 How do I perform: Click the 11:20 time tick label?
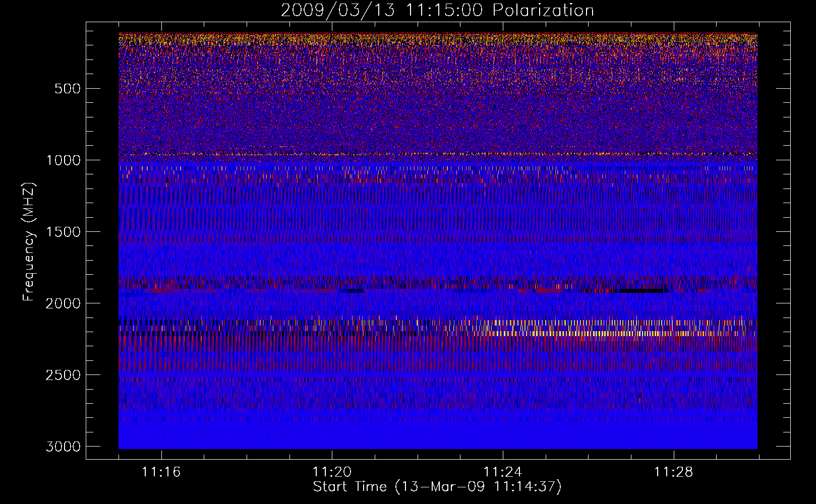click(332, 472)
